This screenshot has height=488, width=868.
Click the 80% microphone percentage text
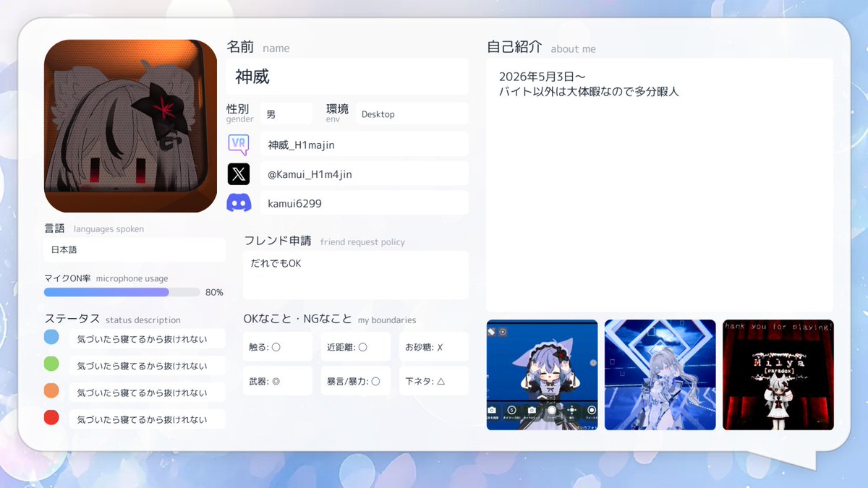tap(214, 293)
